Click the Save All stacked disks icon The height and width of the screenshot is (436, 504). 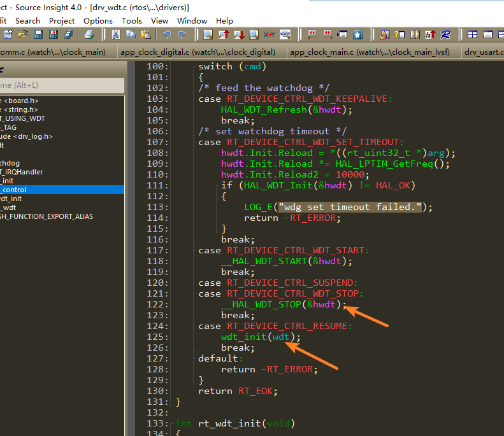tap(68, 34)
